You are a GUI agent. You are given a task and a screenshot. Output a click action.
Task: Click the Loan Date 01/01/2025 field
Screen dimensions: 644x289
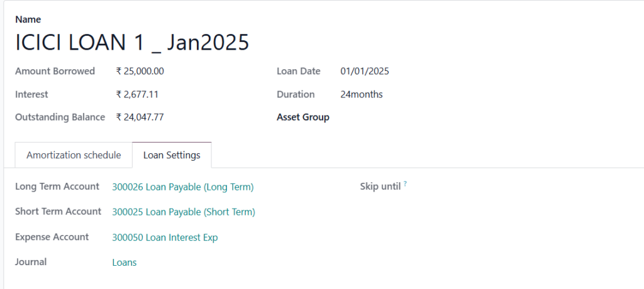coord(365,71)
